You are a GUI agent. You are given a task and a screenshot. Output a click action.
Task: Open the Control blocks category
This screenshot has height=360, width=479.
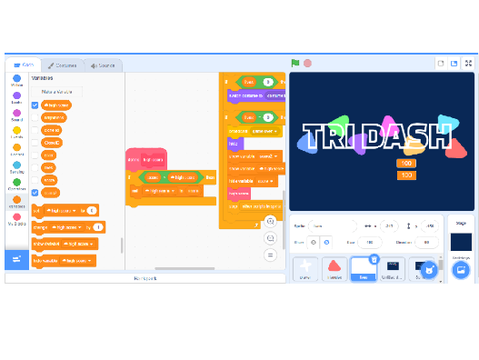point(17,150)
